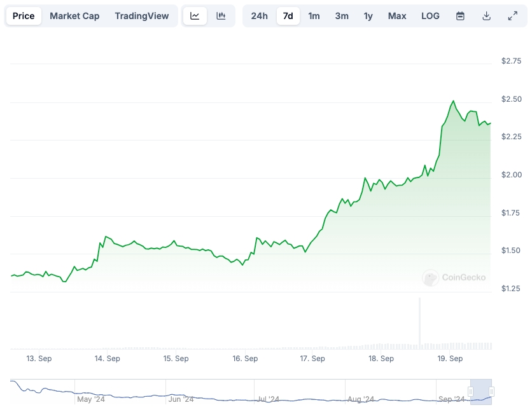Click the 14. Sep axis label
The height and width of the screenshot is (412, 532).
[x=107, y=359]
